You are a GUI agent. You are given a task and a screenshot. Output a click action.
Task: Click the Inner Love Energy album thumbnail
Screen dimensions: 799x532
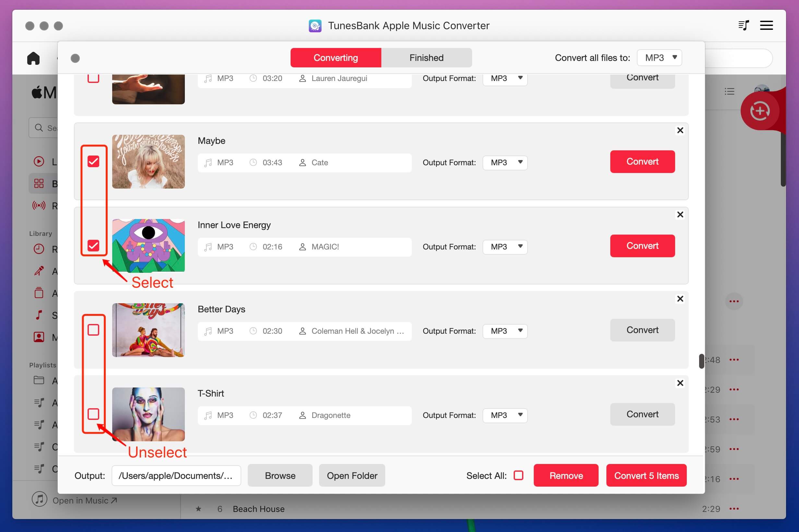[x=148, y=246]
